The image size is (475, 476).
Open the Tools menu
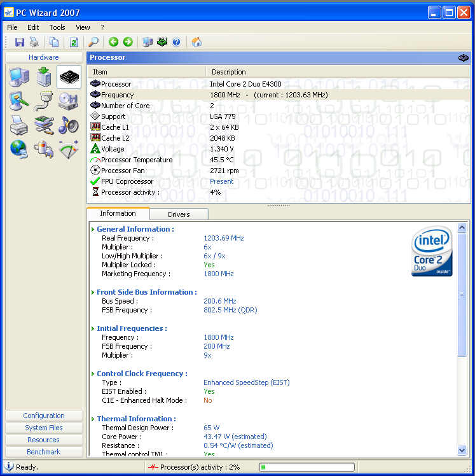click(57, 27)
